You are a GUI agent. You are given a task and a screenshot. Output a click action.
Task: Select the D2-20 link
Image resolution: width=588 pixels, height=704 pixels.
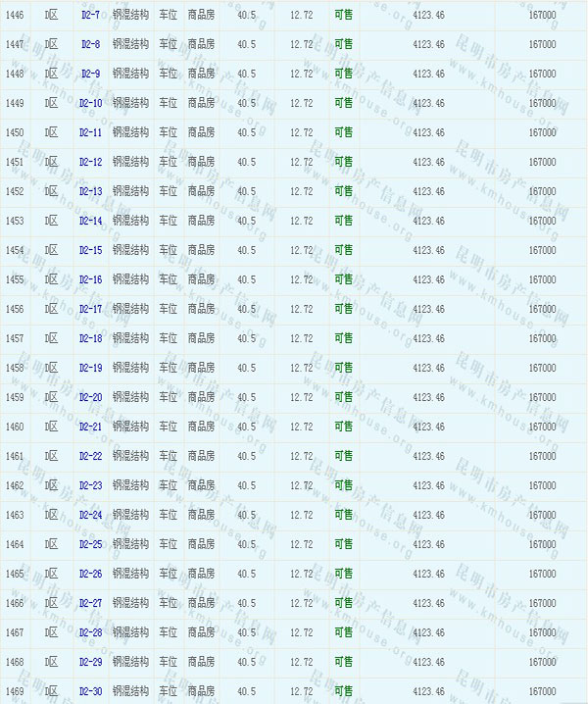[90, 398]
